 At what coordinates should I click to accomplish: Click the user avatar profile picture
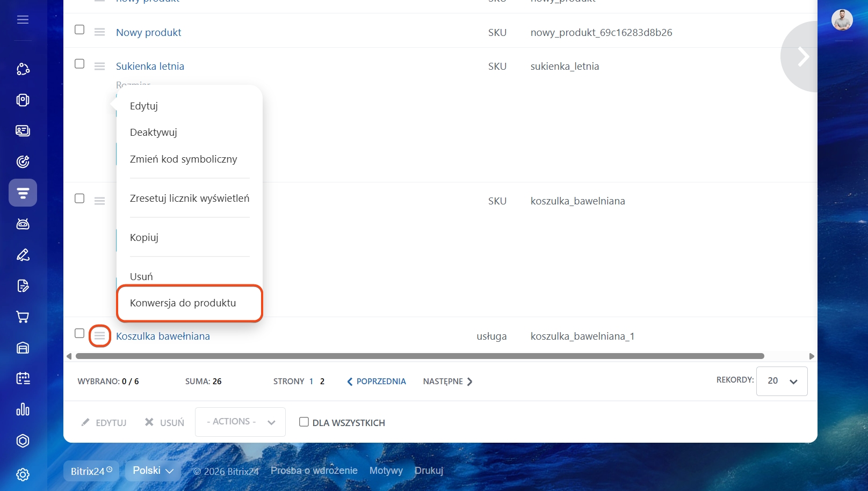point(842,20)
